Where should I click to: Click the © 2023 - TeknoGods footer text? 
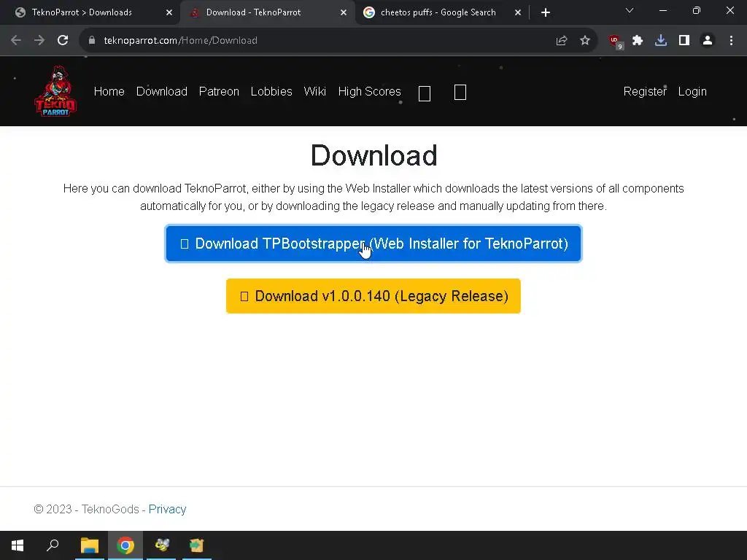(87, 509)
